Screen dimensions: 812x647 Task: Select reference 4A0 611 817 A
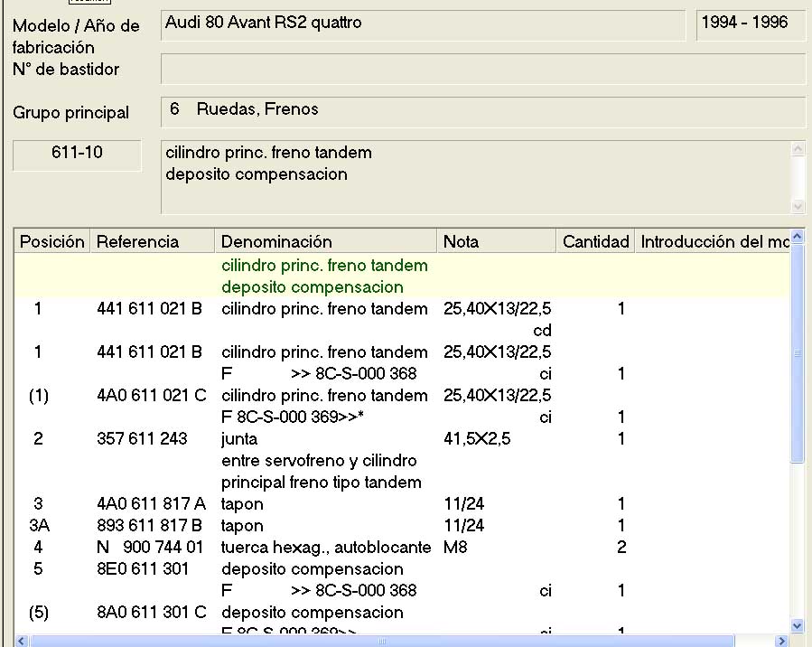tap(151, 503)
